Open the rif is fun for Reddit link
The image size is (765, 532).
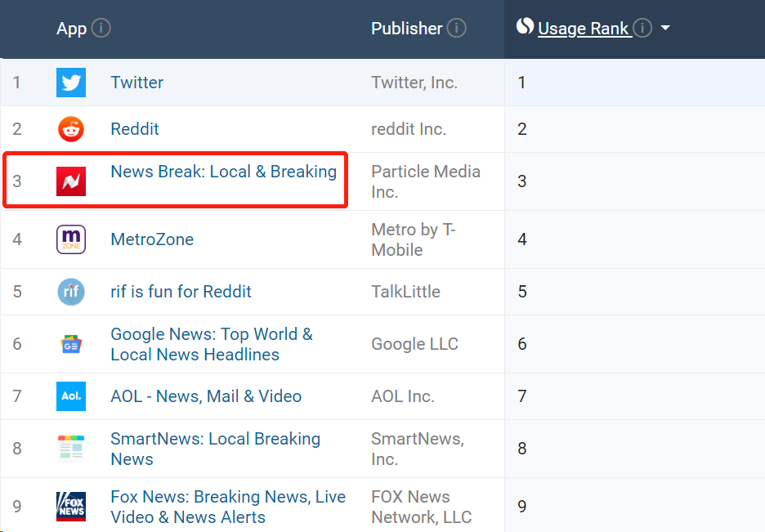tap(181, 292)
